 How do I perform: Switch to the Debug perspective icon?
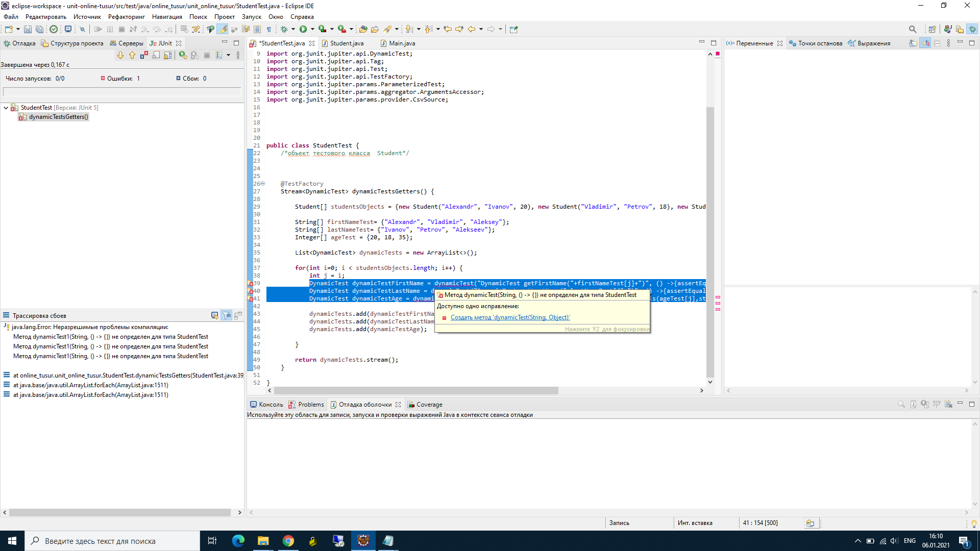[x=972, y=29]
